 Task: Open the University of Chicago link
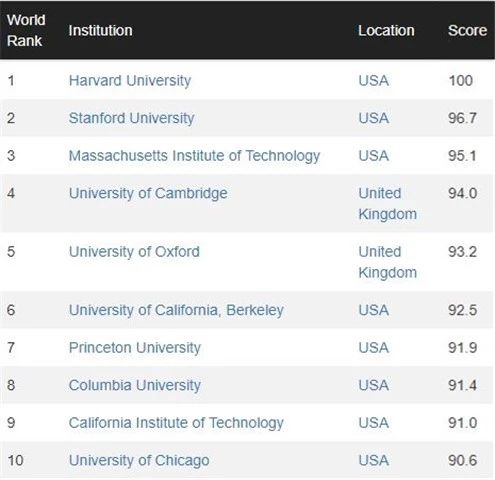pos(139,461)
